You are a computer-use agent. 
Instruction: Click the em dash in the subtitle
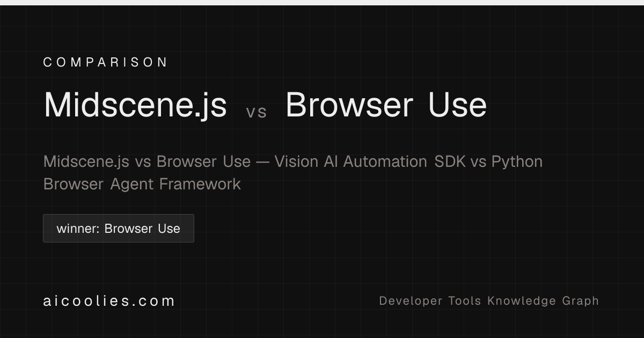262,162
